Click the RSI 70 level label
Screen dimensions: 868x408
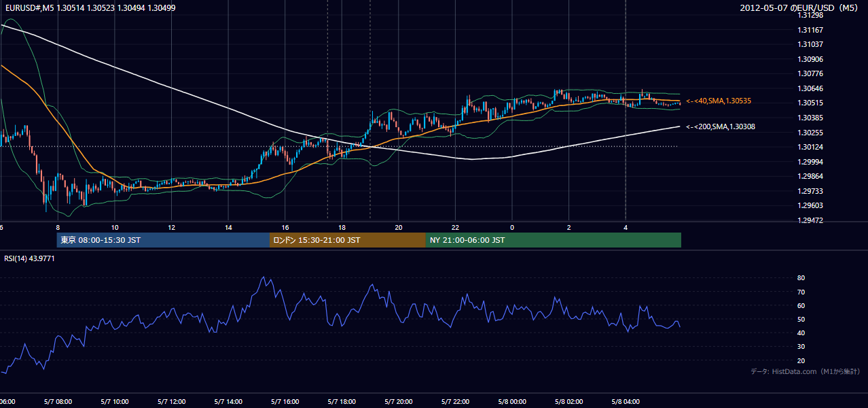coord(801,292)
